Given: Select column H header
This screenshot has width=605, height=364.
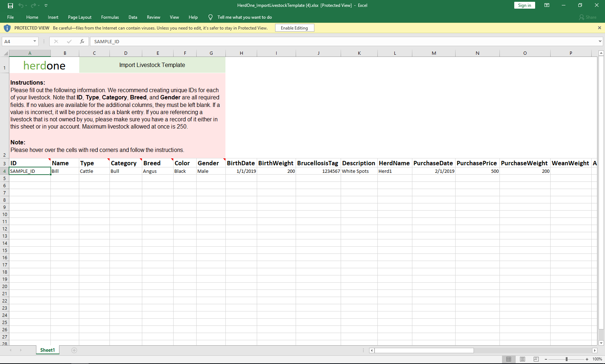Looking at the screenshot, I should [241, 53].
